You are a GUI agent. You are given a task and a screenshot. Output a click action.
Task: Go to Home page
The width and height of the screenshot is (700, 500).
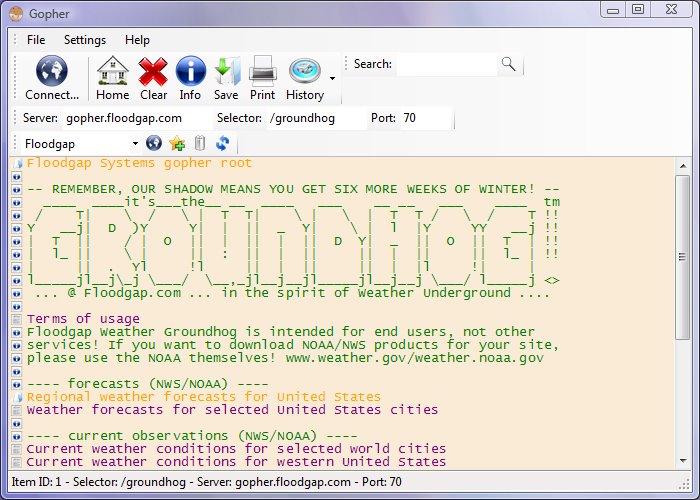point(112,72)
